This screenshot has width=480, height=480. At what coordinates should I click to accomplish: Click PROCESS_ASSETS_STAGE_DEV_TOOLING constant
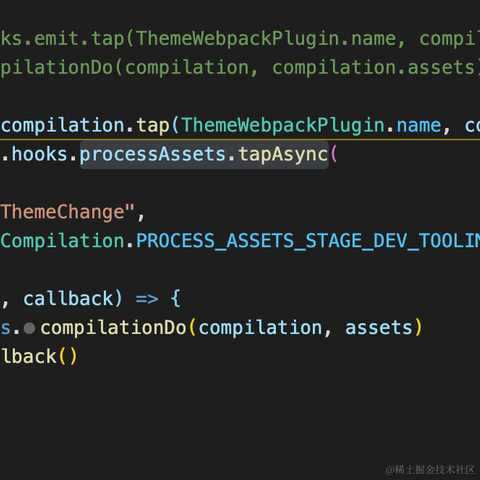(308, 241)
